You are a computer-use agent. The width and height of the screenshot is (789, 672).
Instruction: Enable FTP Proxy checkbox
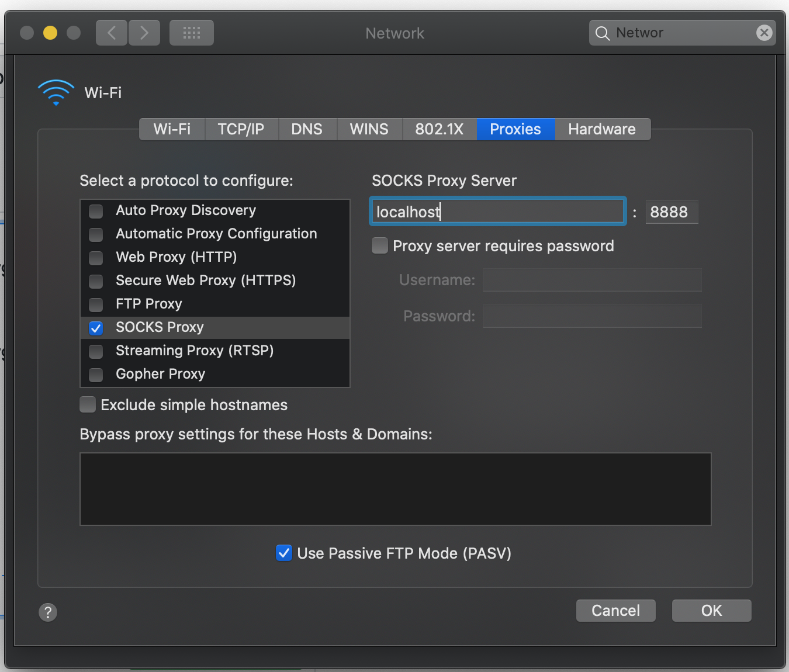tap(96, 304)
